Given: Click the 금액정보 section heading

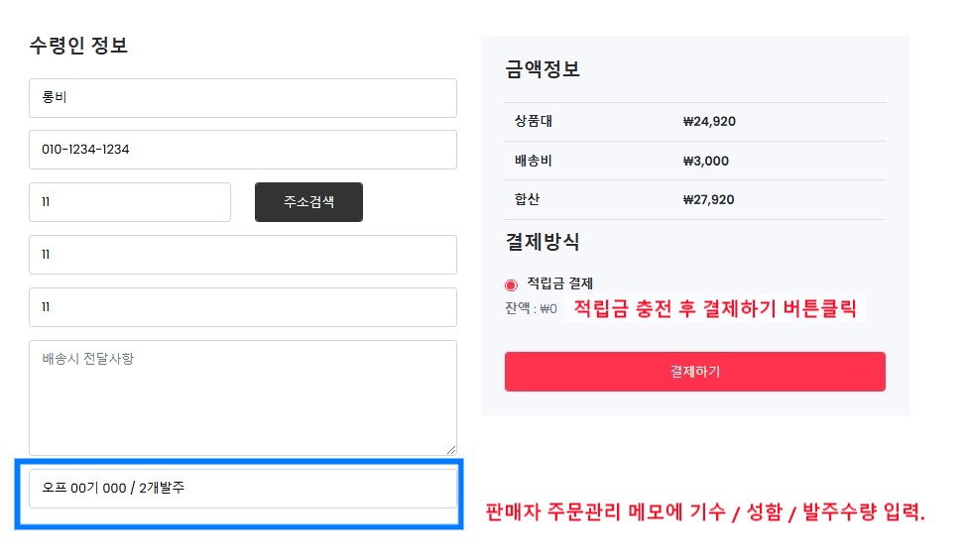Looking at the screenshot, I should [542, 69].
